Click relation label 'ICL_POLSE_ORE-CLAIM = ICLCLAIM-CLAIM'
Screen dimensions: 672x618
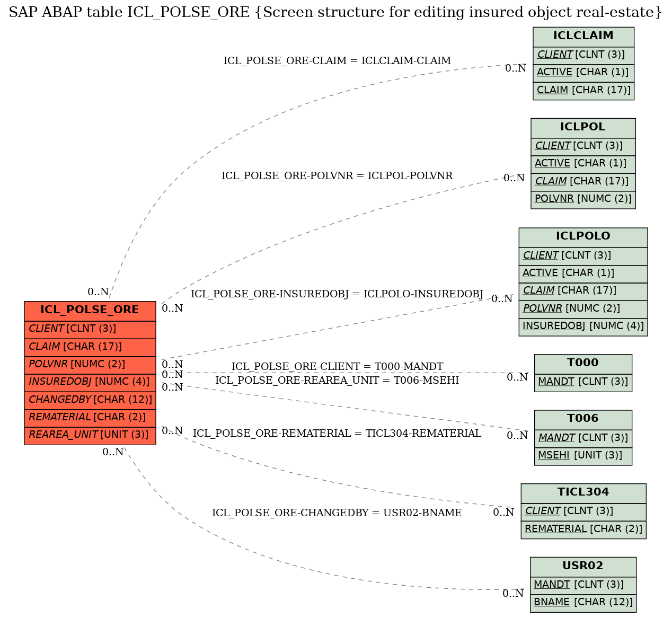(337, 61)
